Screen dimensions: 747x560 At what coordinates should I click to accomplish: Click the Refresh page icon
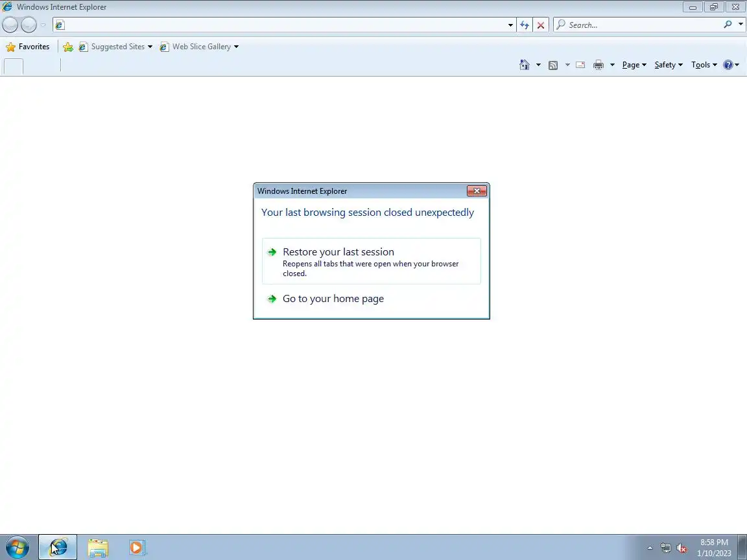pyautogui.click(x=525, y=25)
